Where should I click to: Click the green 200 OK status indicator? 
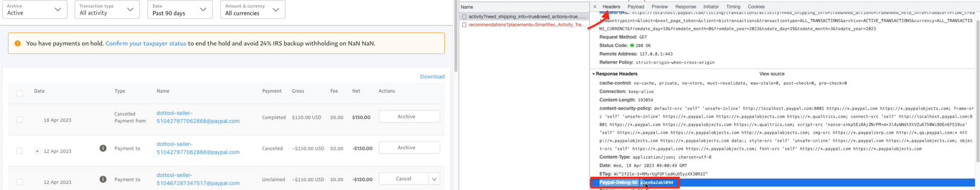coord(632,45)
